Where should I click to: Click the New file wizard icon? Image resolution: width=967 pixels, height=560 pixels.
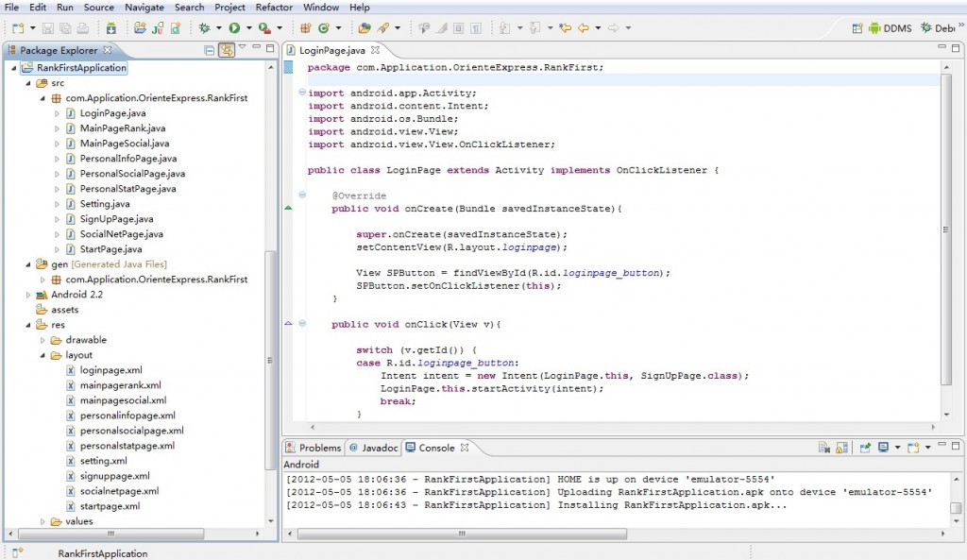point(18,28)
